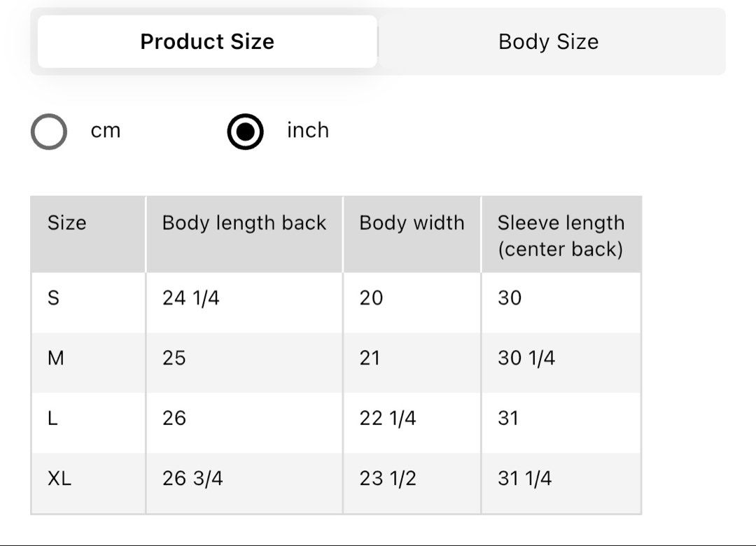
Task: Select the Product Size tab
Action: click(x=207, y=41)
